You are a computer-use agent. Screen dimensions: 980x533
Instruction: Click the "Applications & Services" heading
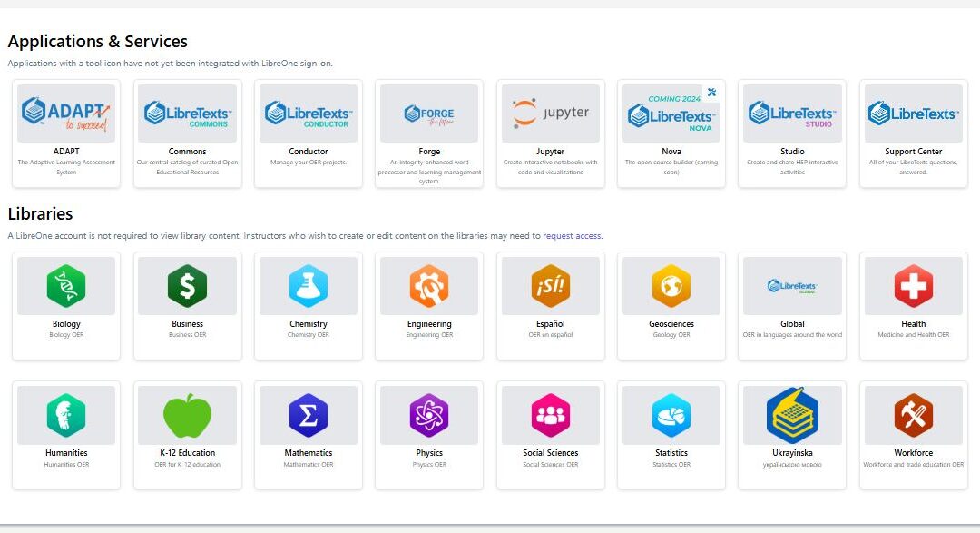click(x=97, y=41)
